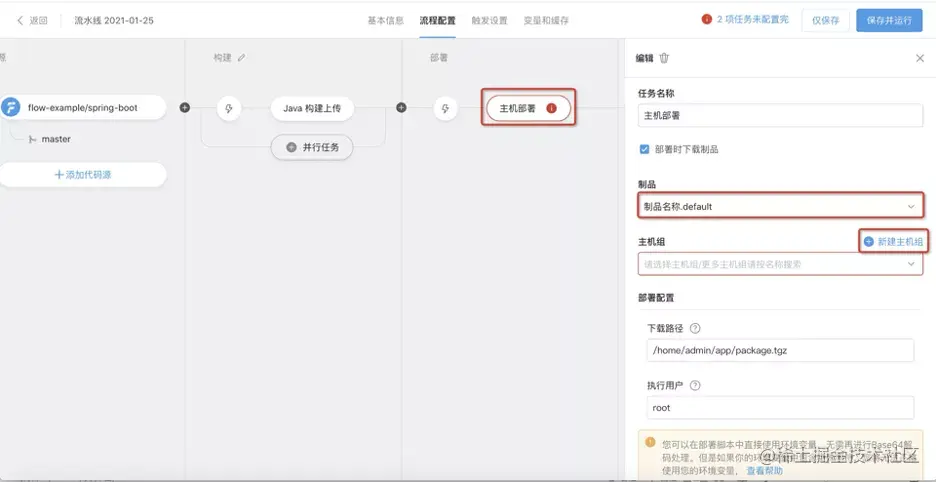This screenshot has width=936, height=482.
Task: Click the 任务名称 input field
Action: click(781, 115)
